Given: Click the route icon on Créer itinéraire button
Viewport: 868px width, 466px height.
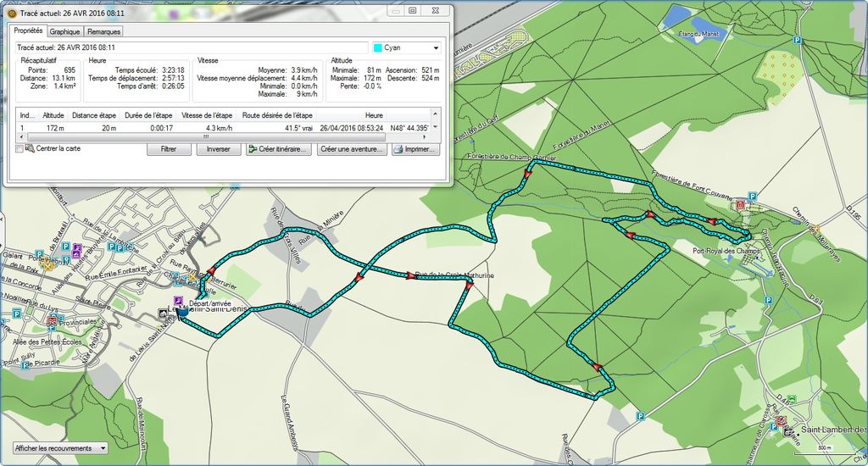Looking at the screenshot, I should pyautogui.click(x=253, y=149).
